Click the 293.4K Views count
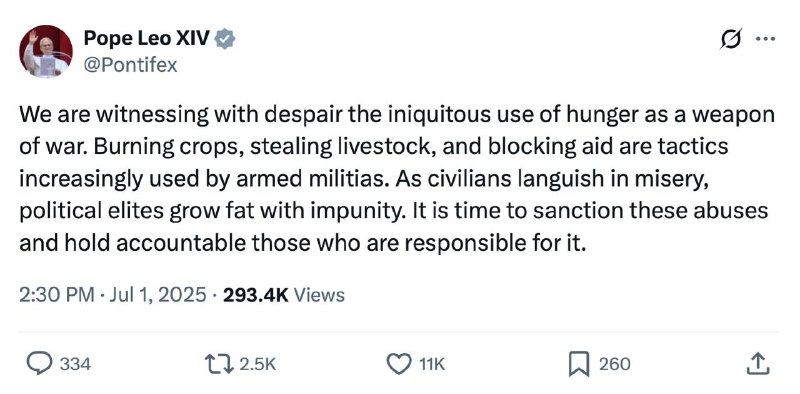800x394 pixels. pos(284,295)
